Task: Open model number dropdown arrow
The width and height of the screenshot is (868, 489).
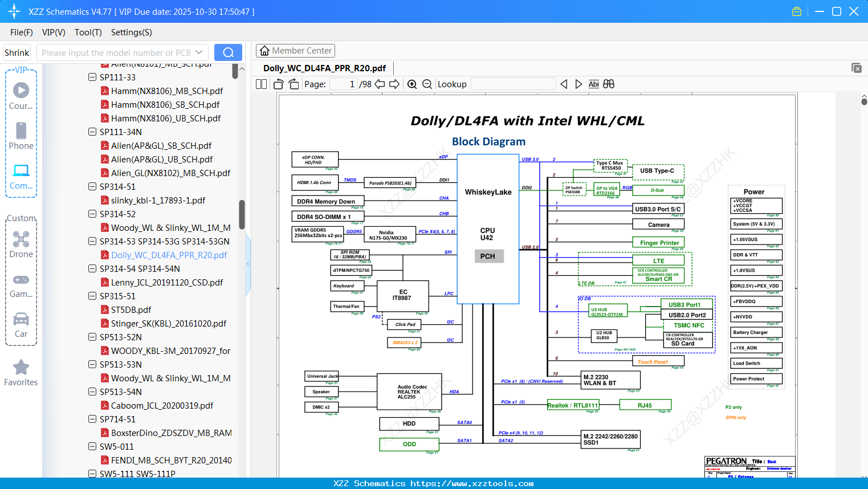Action: [x=199, y=52]
